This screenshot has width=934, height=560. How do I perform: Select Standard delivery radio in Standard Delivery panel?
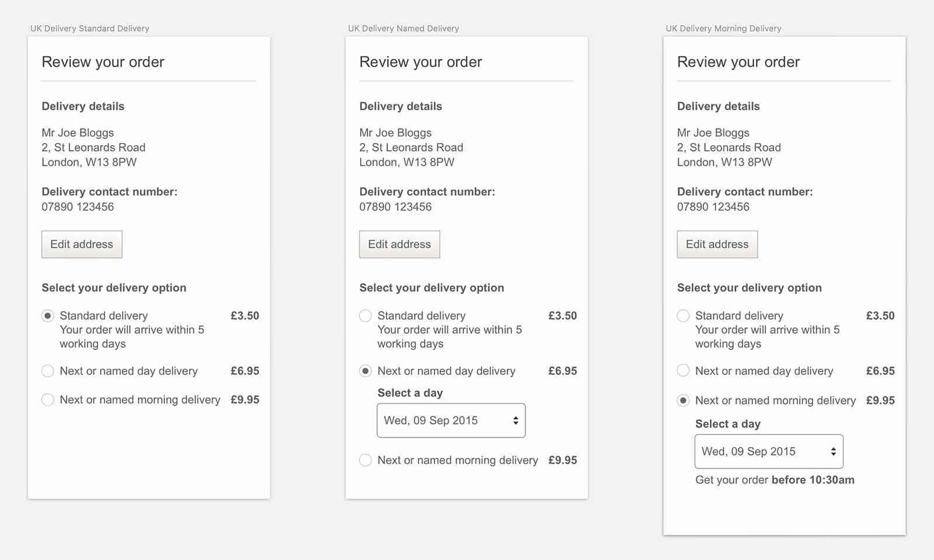tap(48, 316)
